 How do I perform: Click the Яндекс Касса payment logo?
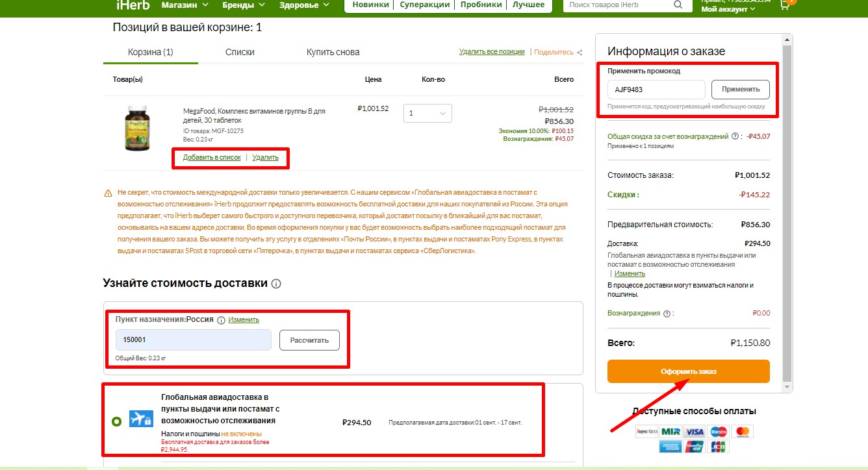(646, 432)
